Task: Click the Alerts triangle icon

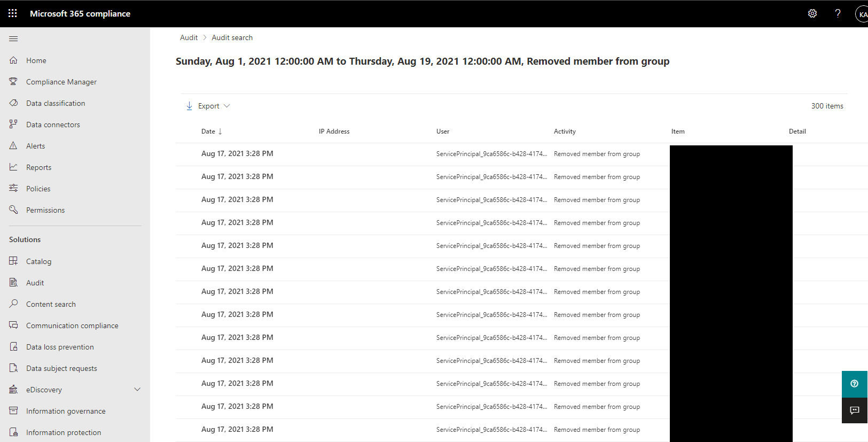Action: pyautogui.click(x=13, y=146)
